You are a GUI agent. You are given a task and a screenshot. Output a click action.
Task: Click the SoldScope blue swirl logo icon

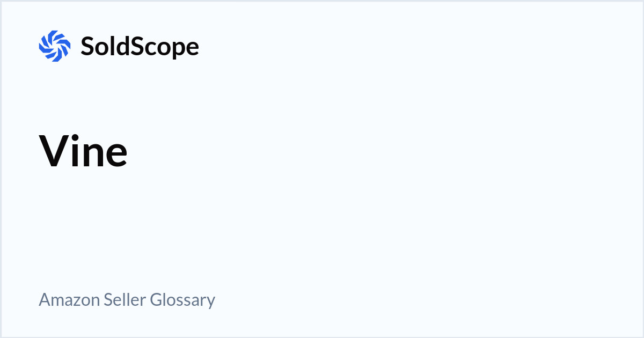coord(55,46)
